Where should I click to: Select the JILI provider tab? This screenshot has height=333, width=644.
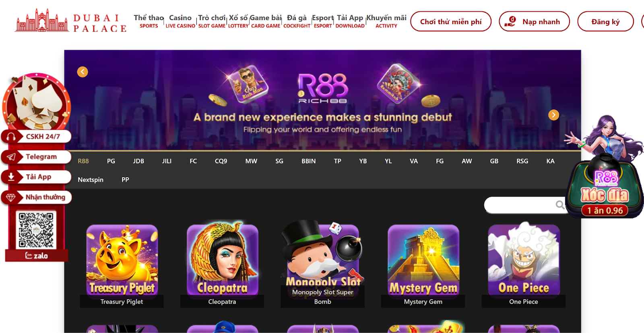pyautogui.click(x=167, y=161)
